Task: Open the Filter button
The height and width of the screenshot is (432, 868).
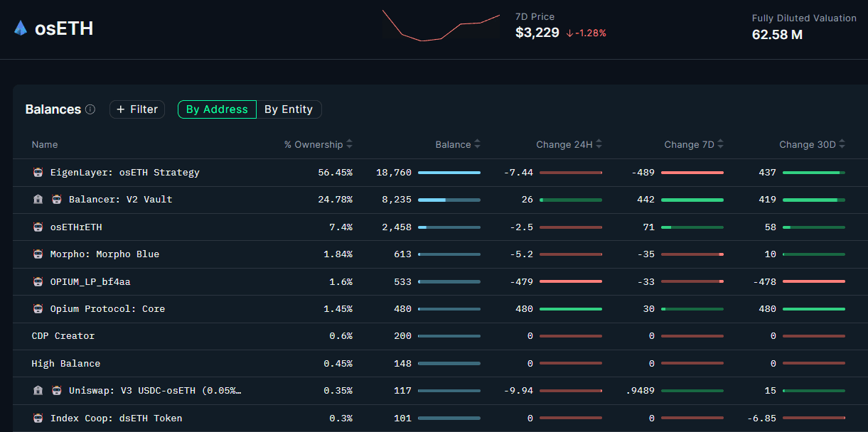Action: (137, 109)
